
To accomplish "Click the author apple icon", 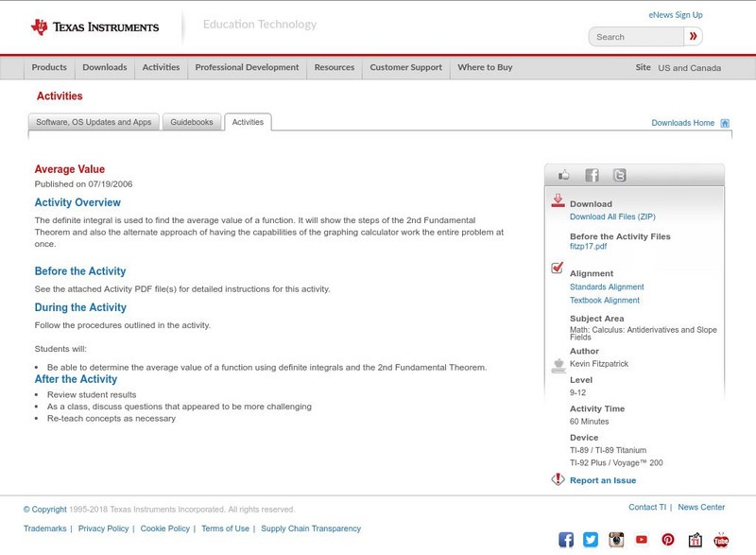I will click(558, 366).
